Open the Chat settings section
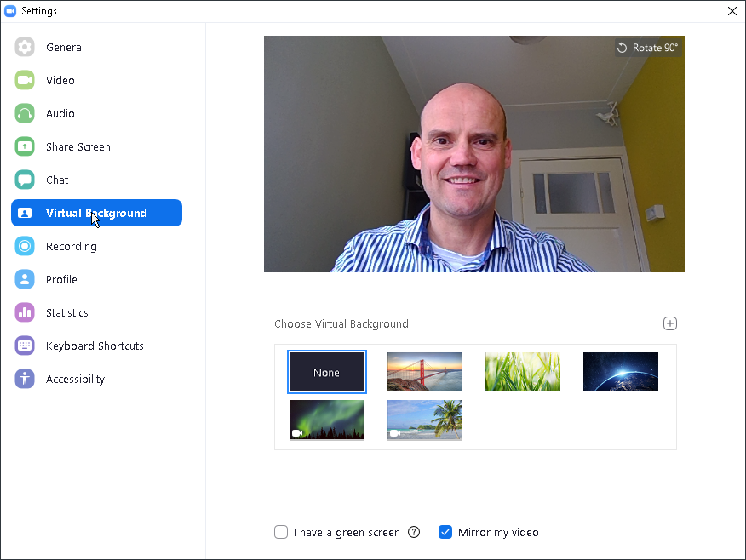 pyautogui.click(x=56, y=179)
